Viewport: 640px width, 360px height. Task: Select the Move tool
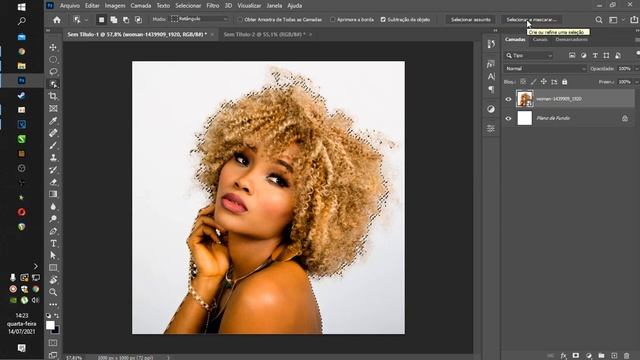[x=53, y=47]
